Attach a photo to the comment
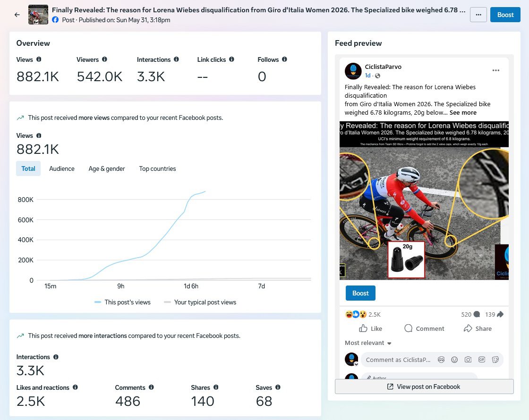Screen dimensions: 529x420 pyautogui.click(x=468, y=360)
